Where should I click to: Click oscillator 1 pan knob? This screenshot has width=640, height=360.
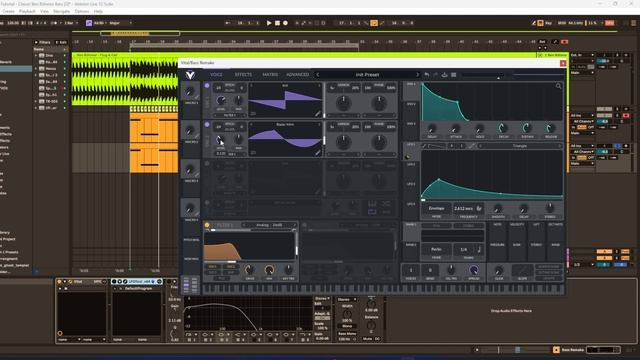(238, 100)
